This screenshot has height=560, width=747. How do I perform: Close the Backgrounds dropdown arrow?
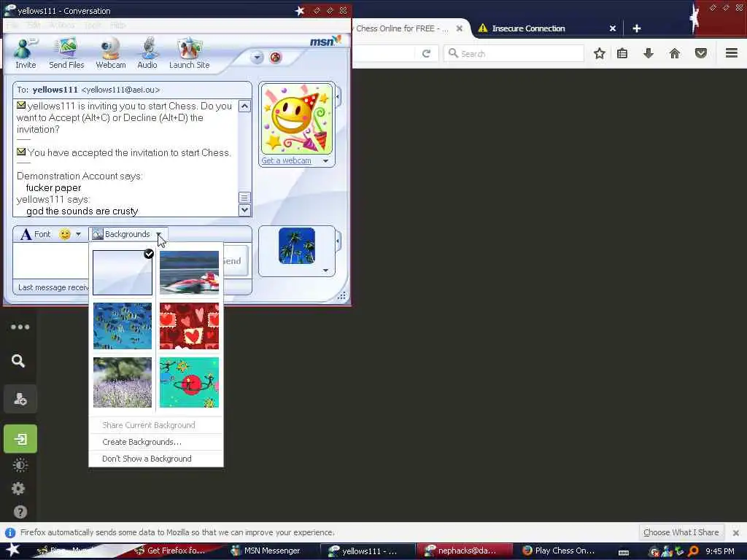pyautogui.click(x=158, y=234)
